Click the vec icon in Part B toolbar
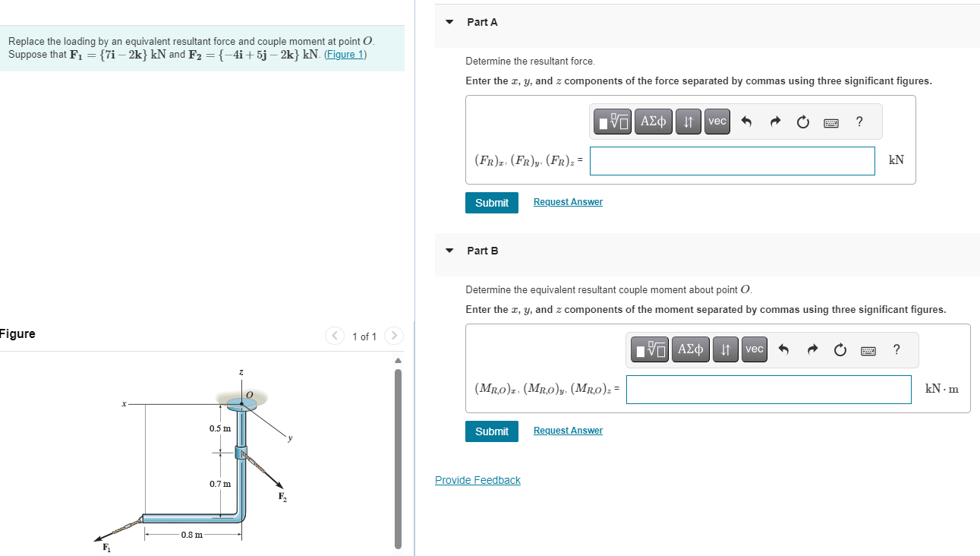980x556 pixels. pos(754,349)
